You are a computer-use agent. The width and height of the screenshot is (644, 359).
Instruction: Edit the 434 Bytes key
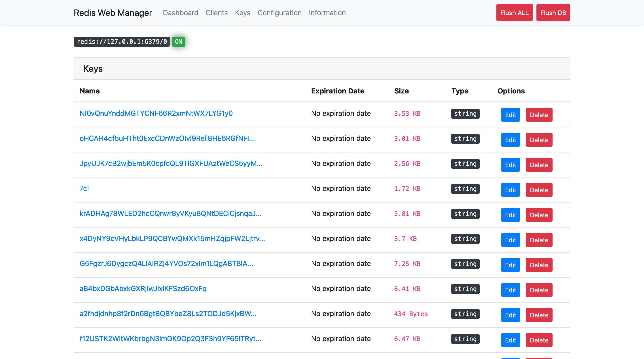[510, 315]
